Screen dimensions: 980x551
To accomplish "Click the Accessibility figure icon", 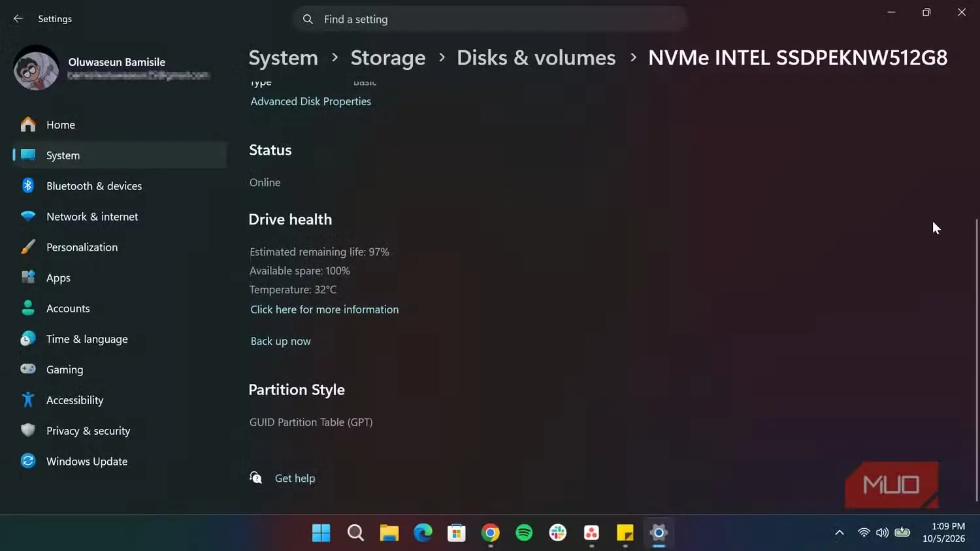I will click(28, 400).
